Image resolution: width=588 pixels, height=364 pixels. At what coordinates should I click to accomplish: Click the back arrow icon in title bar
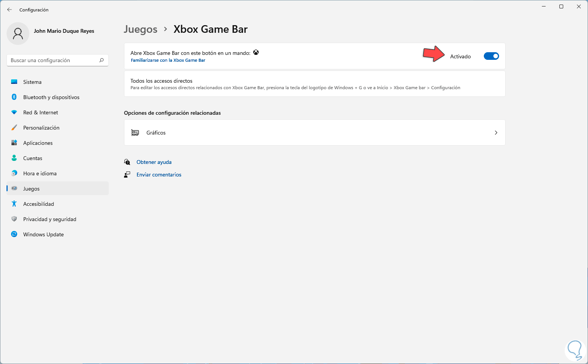(x=10, y=10)
